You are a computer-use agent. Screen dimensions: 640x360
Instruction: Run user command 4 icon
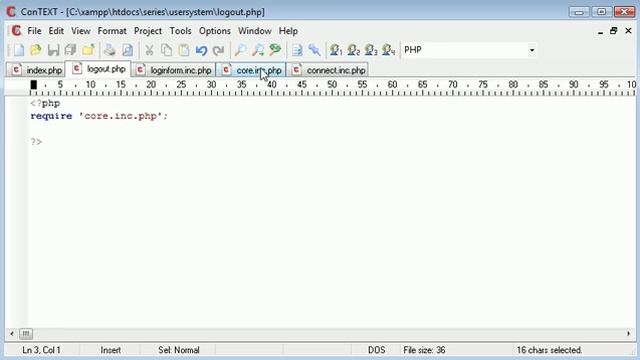click(x=389, y=50)
